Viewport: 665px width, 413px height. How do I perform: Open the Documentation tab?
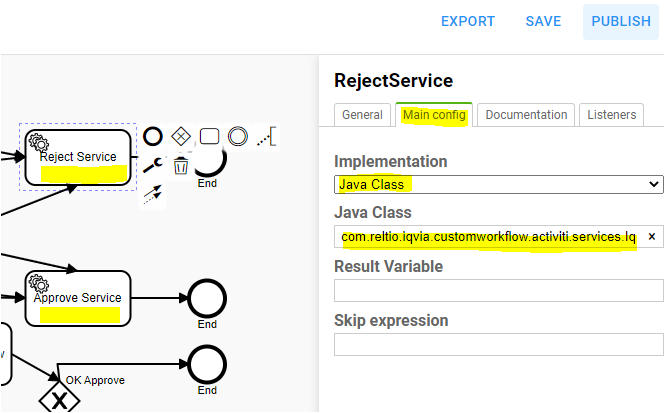click(x=526, y=115)
